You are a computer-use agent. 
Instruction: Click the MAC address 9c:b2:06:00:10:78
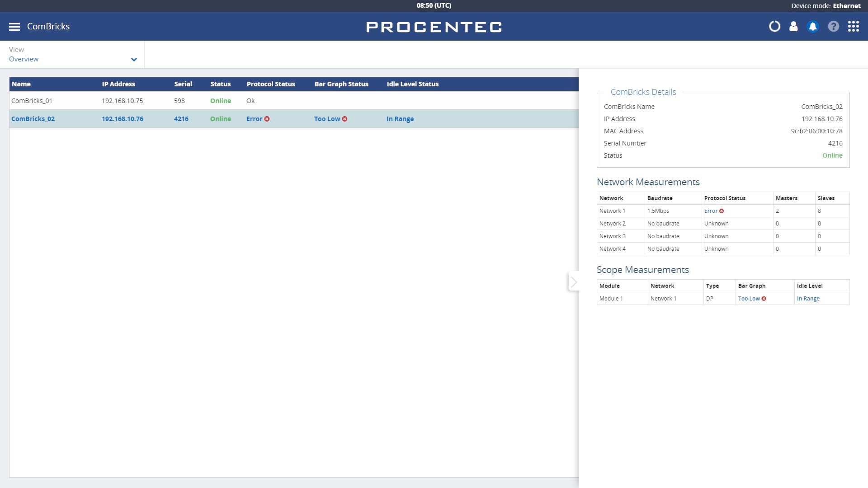(816, 131)
